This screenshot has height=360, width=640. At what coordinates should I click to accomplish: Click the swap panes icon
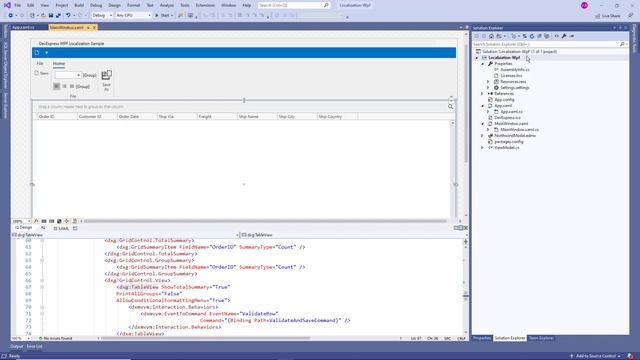pos(43,228)
